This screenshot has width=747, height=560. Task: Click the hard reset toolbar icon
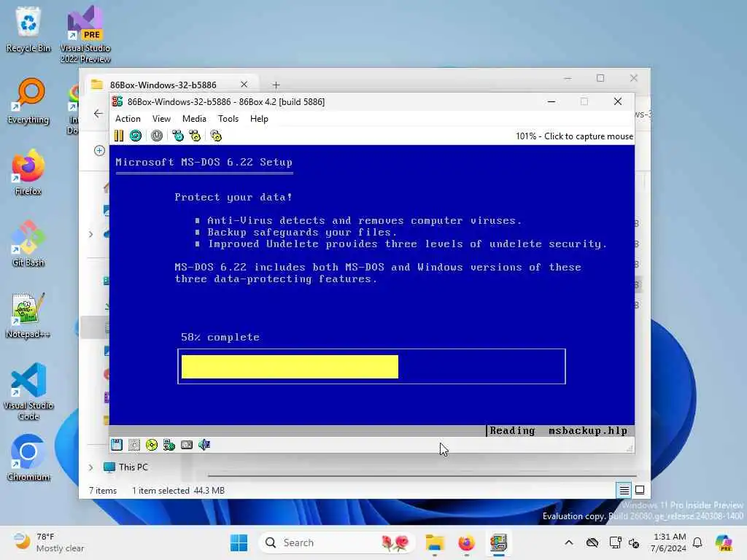[x=136, y=136]
